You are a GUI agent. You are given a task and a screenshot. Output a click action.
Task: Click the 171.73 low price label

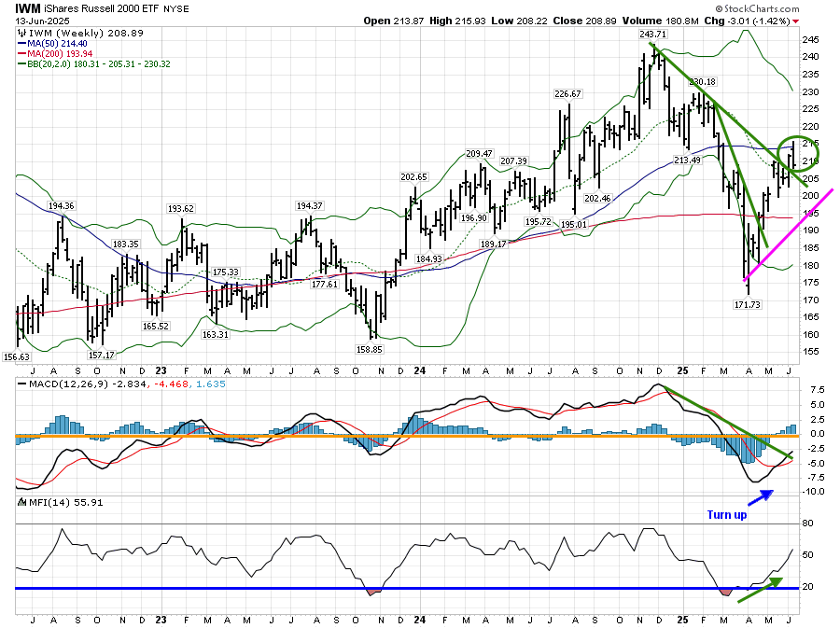tap(747, 304)
